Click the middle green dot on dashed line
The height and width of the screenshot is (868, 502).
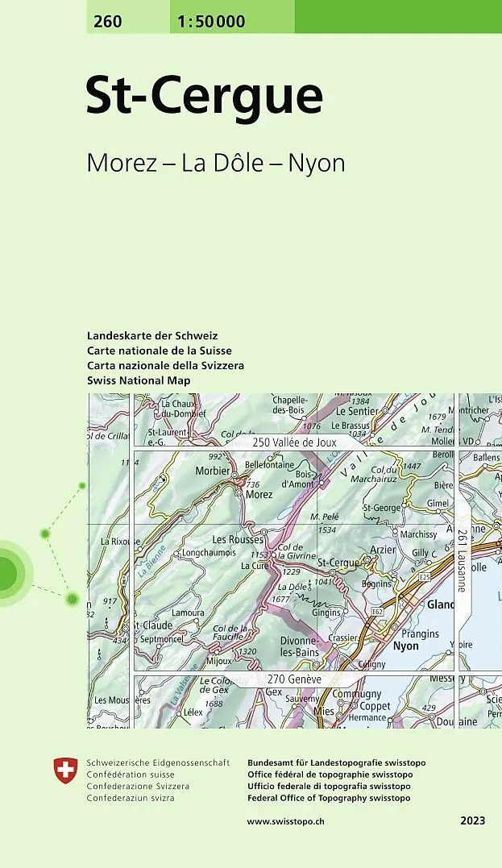(45, 534)
